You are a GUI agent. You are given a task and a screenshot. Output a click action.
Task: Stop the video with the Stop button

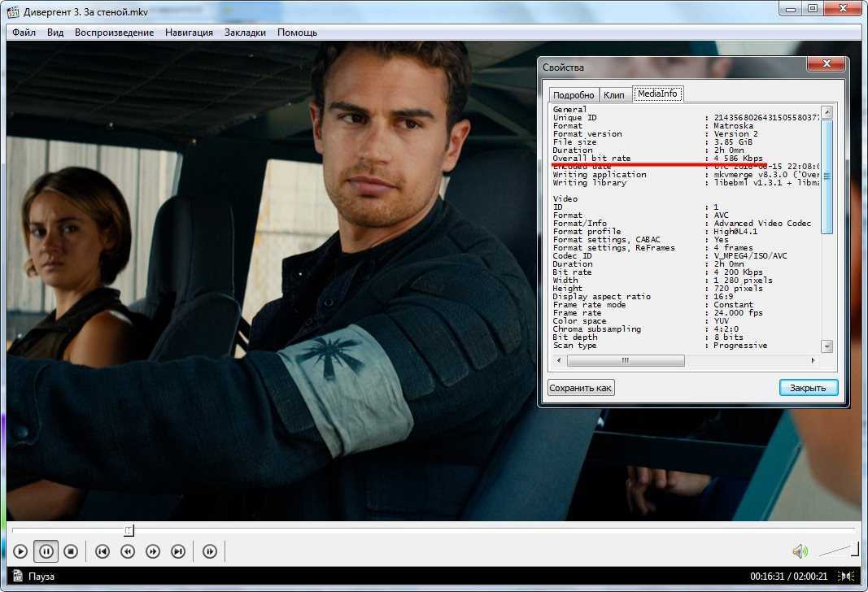pos(71,551)
